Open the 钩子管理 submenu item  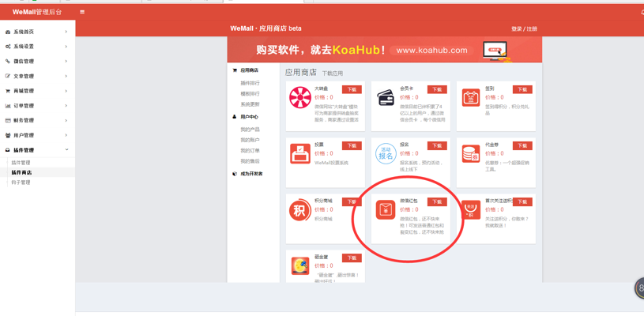click(x=21, y=182)
